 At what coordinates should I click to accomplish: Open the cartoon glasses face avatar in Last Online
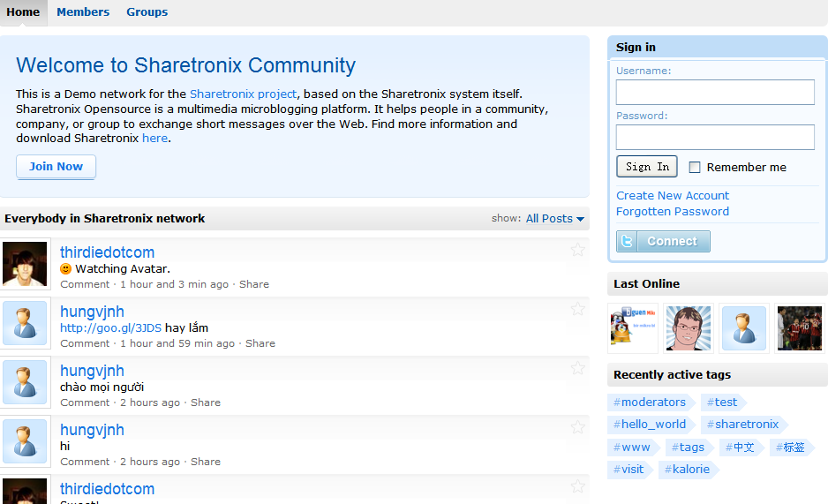pos(688,328)
